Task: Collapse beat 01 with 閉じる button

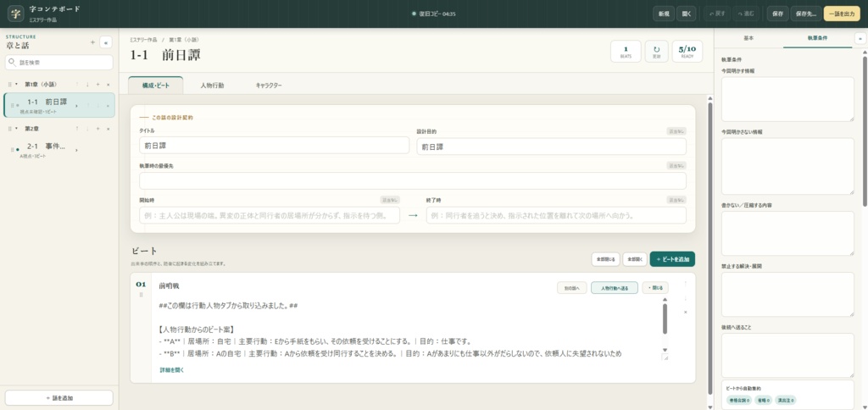Action: coord(655,288)
